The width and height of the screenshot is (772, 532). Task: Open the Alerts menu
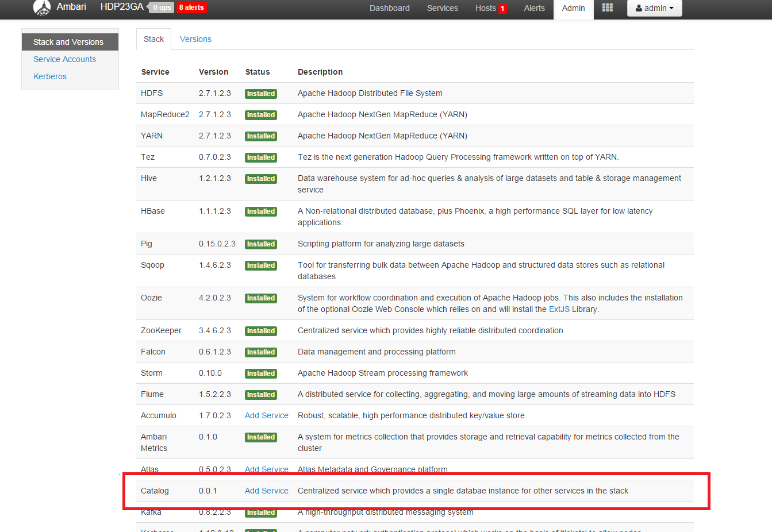click(x=535, y=8)
